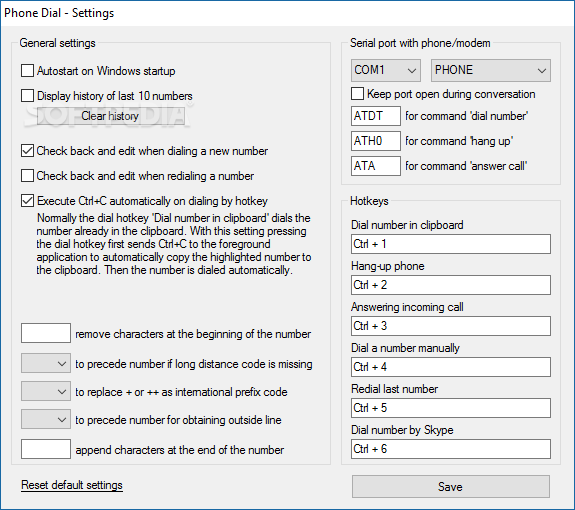Focus the ATH0 hang up command field
This screenshot has height=510, width=575.
click(x=376, y=141)
